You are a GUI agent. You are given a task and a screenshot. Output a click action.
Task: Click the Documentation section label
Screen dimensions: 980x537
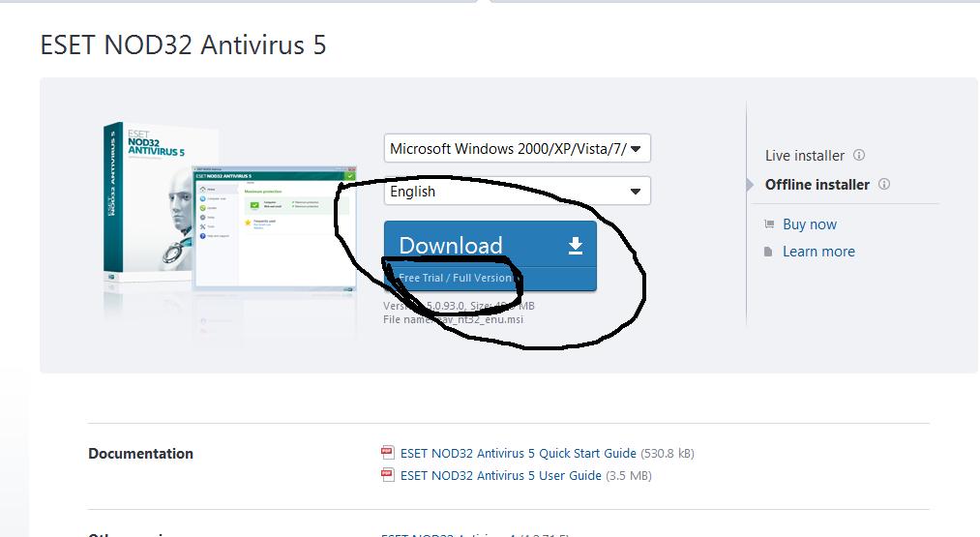coord(140,453)
